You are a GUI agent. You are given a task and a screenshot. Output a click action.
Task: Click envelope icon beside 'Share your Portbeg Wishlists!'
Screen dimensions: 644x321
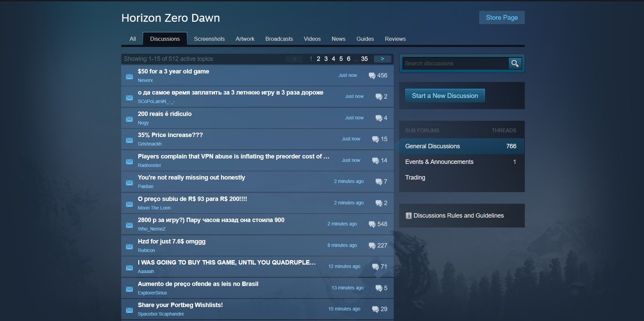(x=129, y=310)
